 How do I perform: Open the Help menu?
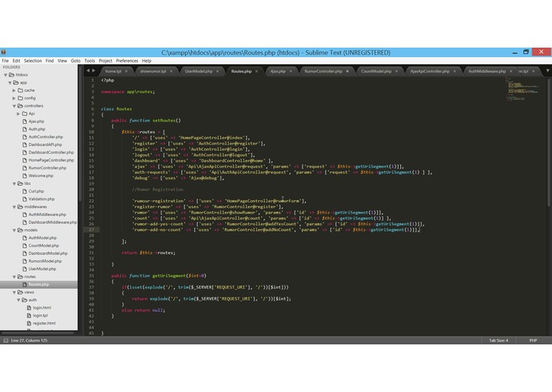pos(146,61)
